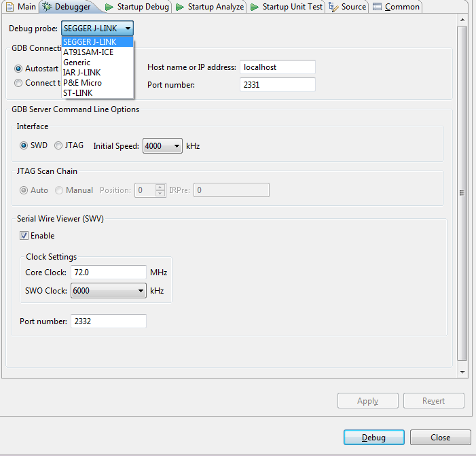This screenshot has height=456, width=476.
Task: Select the SWD interface radio button
Action: click(24, 145)
